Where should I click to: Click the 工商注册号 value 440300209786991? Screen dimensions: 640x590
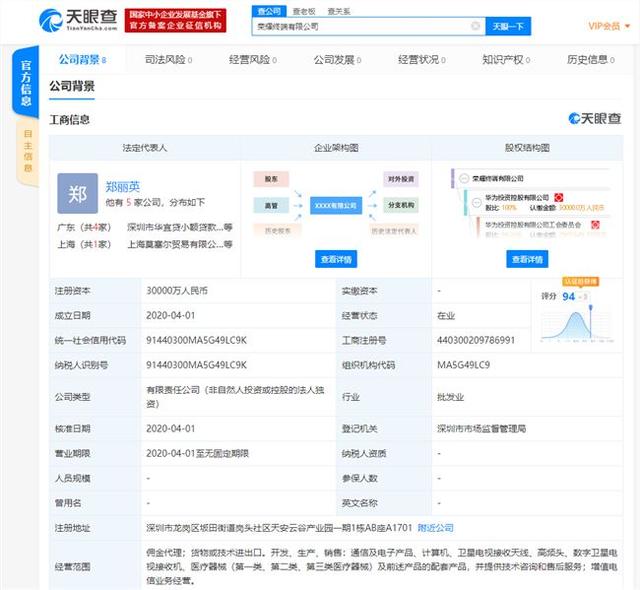pos(476,340)
